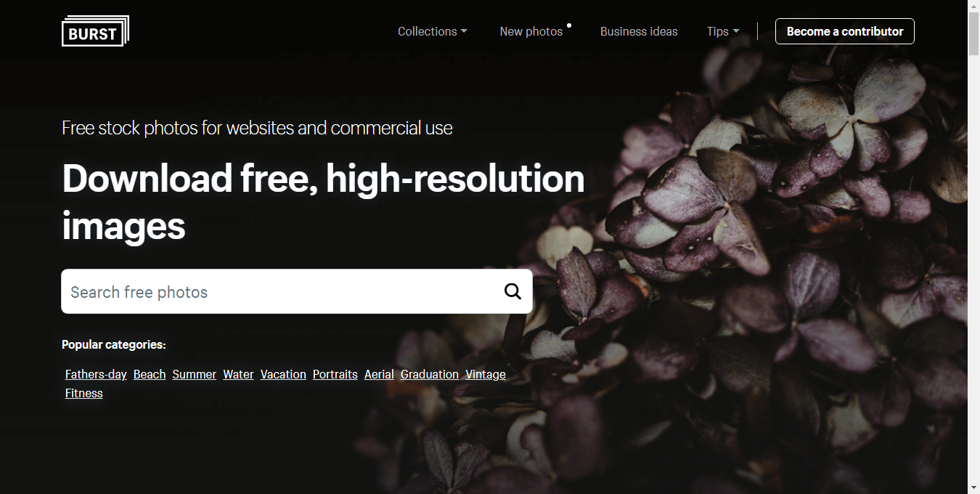This screenshot has height=494, width=980.
Task: Browse the Beach category
Action: point(150,374)
